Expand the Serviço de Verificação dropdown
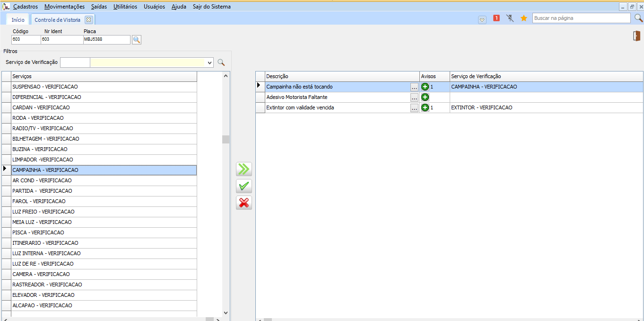The height and width of the screenshot is (321, 644). click(x=210, y=62)
